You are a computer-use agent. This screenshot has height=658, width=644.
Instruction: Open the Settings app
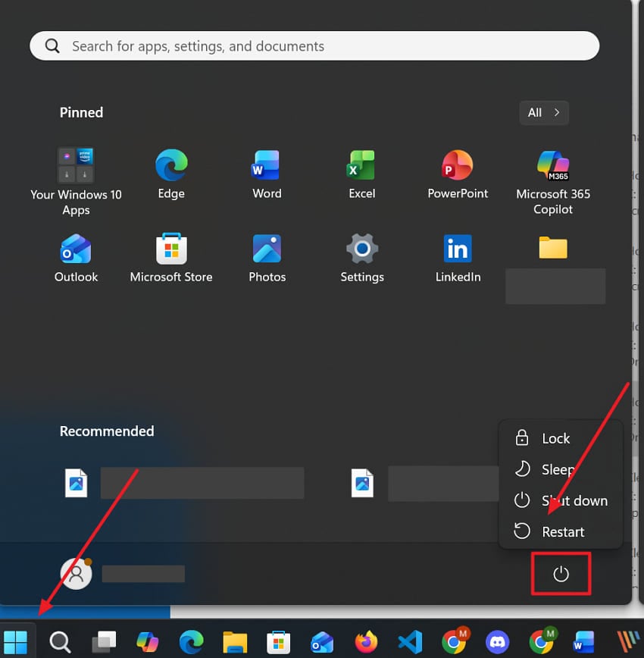[361, 250]
